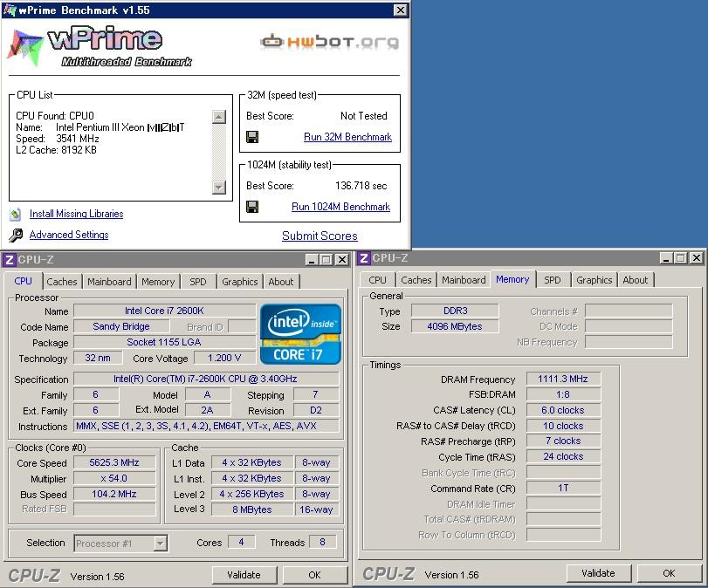Open the Install Missing Libraries link
Viewport: 708px width, 588px height.
click(76, 214)
